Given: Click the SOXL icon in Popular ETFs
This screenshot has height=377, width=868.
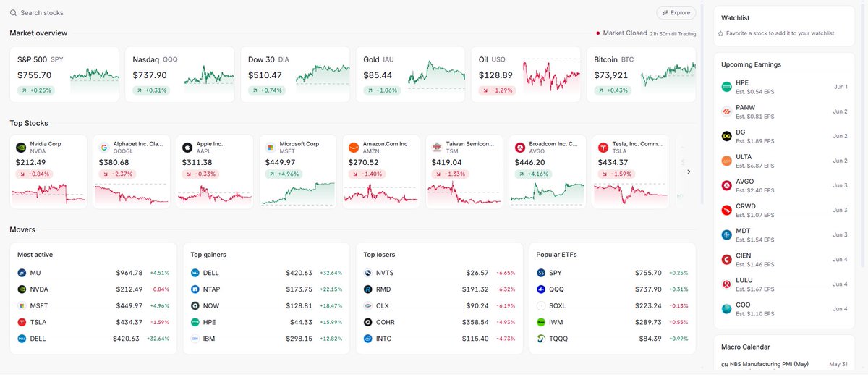Looking at the screenshot, I should (541, 305).
